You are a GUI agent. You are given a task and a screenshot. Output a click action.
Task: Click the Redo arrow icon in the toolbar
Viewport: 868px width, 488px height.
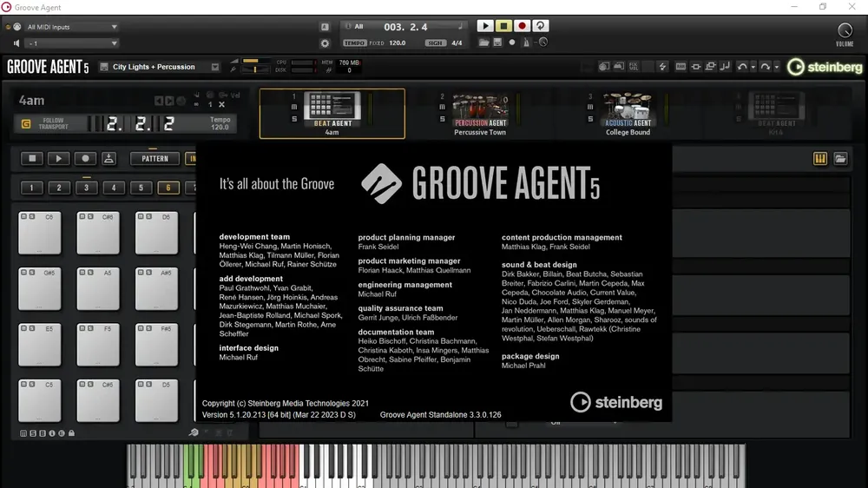point(766,67)
